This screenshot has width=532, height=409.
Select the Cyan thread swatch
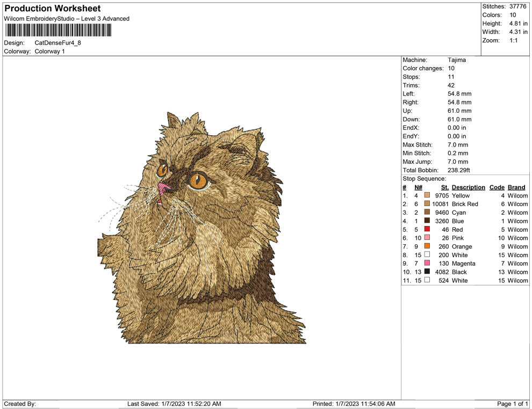[x=426, y=213]
